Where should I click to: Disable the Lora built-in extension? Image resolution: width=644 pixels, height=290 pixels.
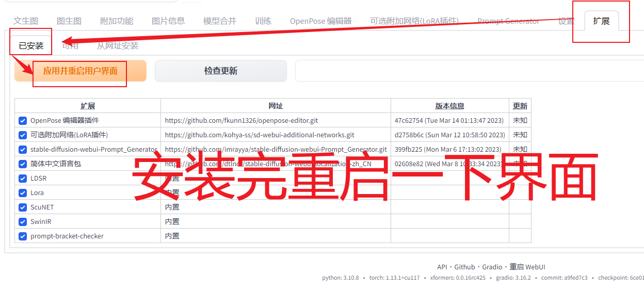pyautogui.click(x=23, y=193)
